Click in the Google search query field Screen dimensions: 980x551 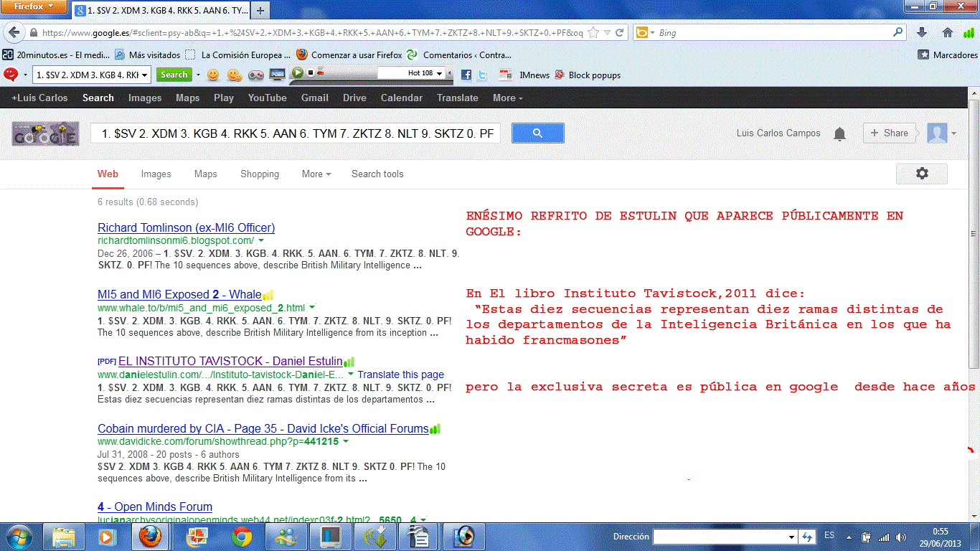[296, 133]
